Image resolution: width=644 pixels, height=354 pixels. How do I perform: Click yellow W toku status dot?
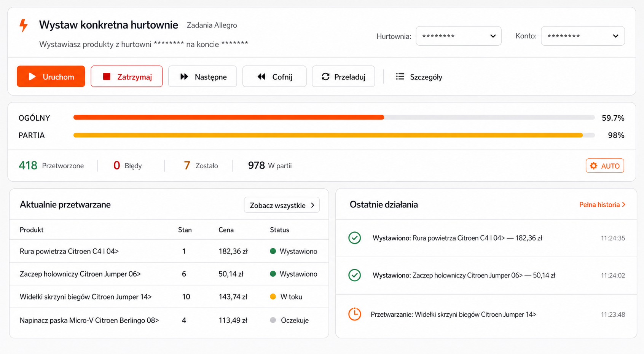(x=273, y=297)
